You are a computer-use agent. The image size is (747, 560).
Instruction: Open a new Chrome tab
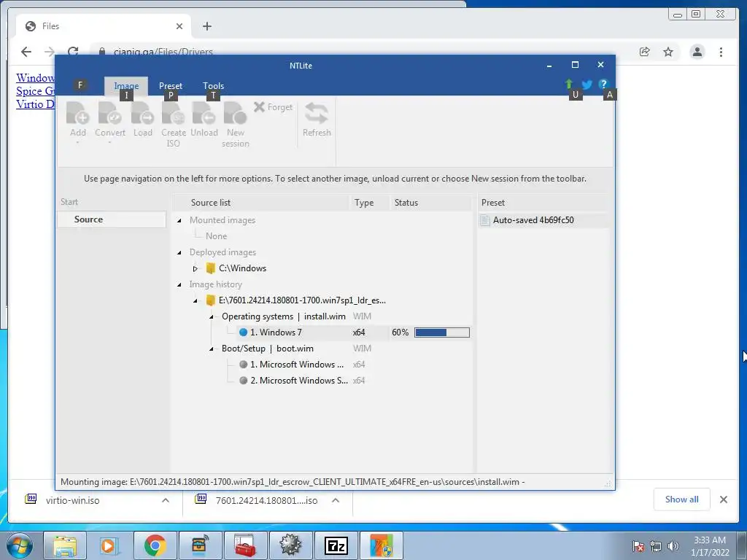tap(206, 26)
